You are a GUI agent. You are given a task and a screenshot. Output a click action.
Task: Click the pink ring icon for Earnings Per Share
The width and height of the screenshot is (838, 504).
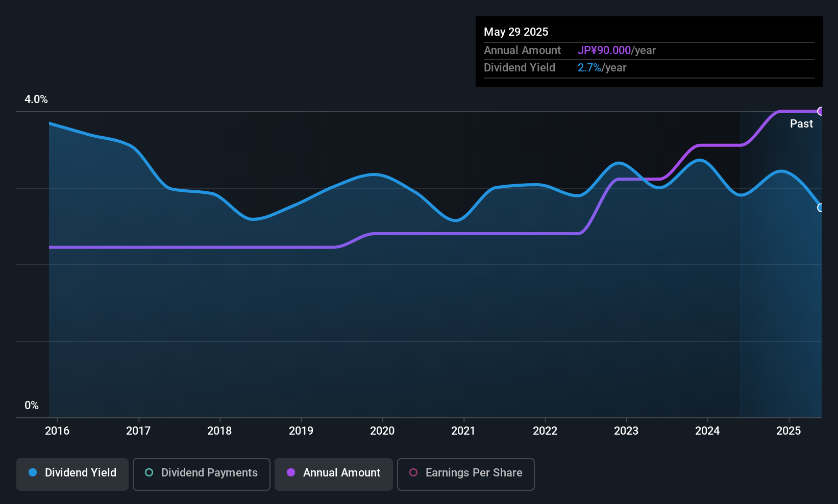point(413,472)
